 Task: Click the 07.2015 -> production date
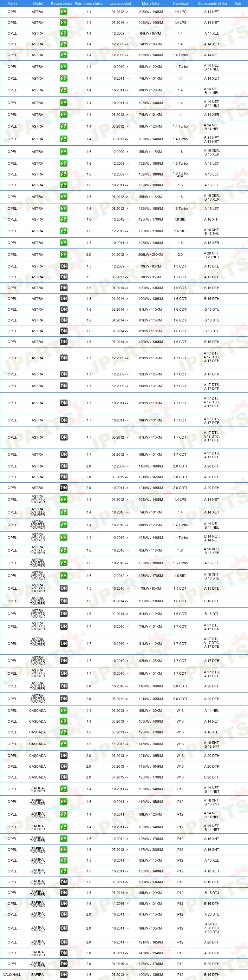tap(120, 777)
